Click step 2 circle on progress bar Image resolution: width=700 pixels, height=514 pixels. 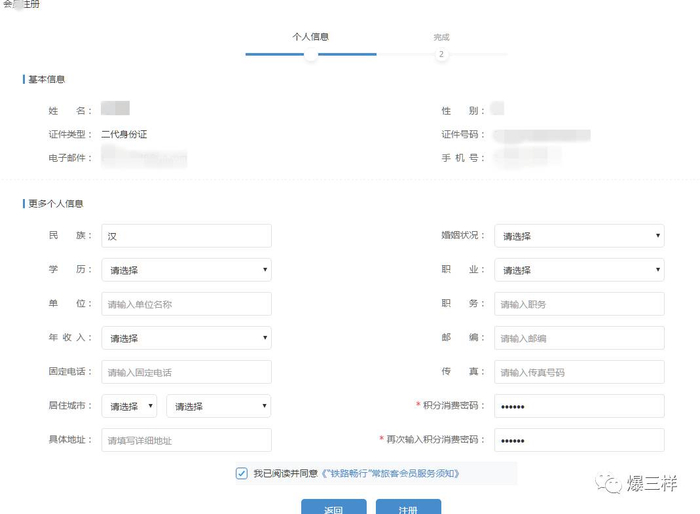442,54
